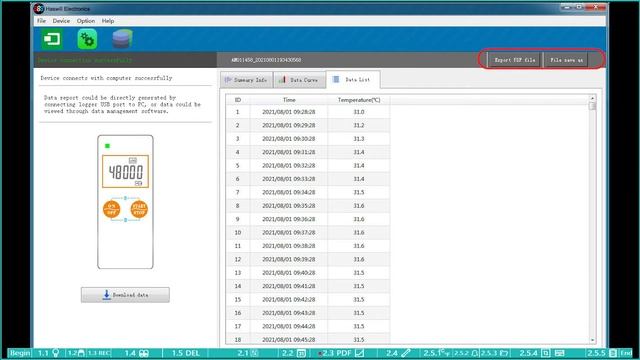Select time cell 2021/08/01 09:43:28
Screen dimensions: 640x360
click(289, 313)
